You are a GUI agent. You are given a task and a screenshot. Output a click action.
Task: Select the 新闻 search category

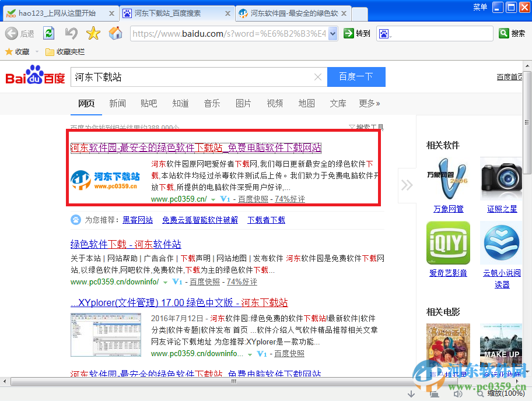117,103
